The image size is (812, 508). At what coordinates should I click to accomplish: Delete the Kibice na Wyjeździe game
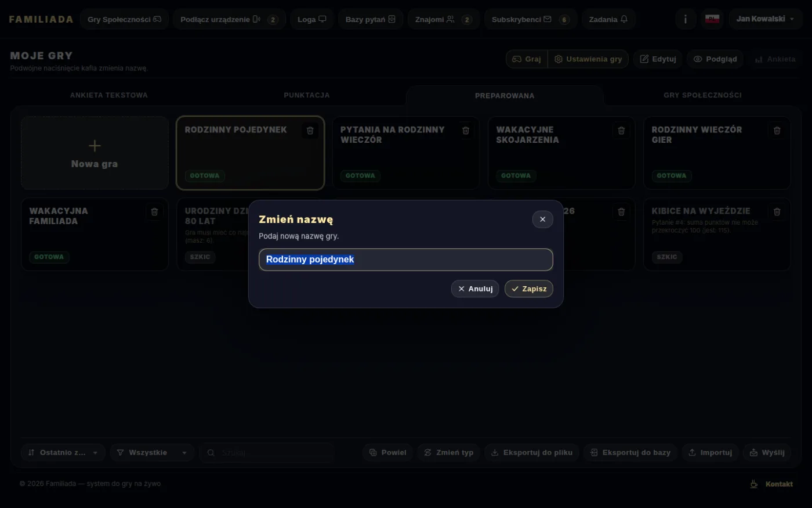(x=777, y=212)
